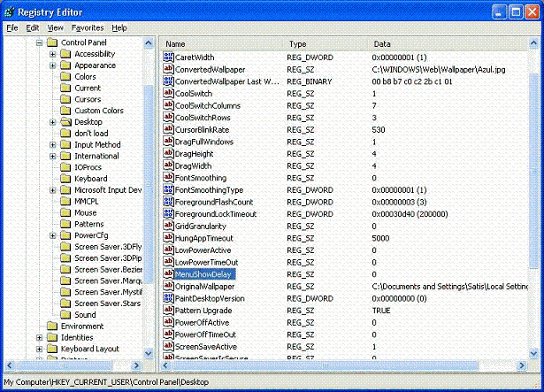The height and width of the screenshot is (392, 544).
Task: Open the File menu
Action: (x=12, y=27)
